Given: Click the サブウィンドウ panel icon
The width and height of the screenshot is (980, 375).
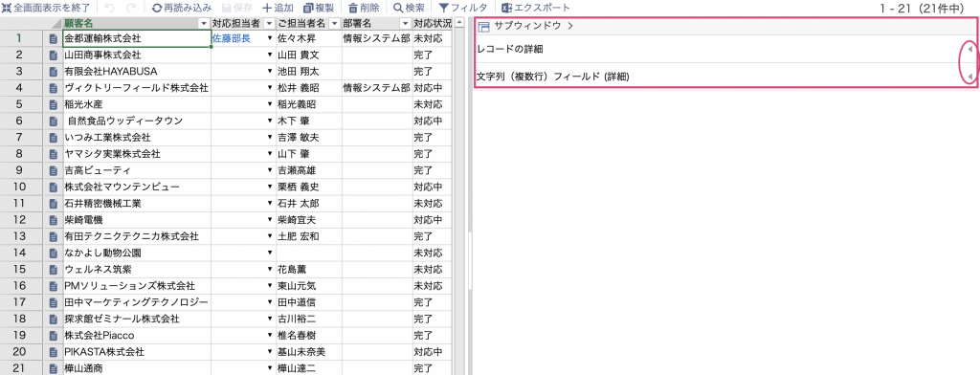Looking at the screenshot, I should [x=483, y=26].
